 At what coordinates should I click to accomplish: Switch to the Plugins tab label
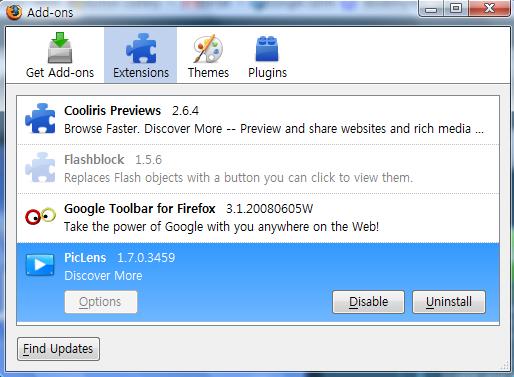tap(267, 73)
